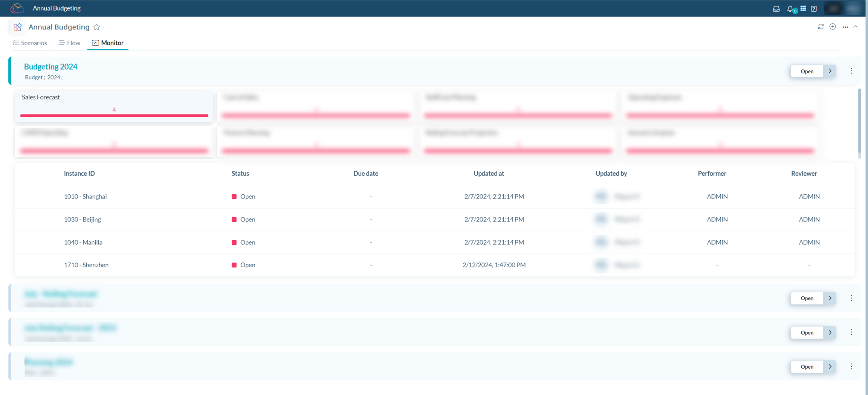
Task: Open the app launcher grid icon
Action: [x=803, y=8]
